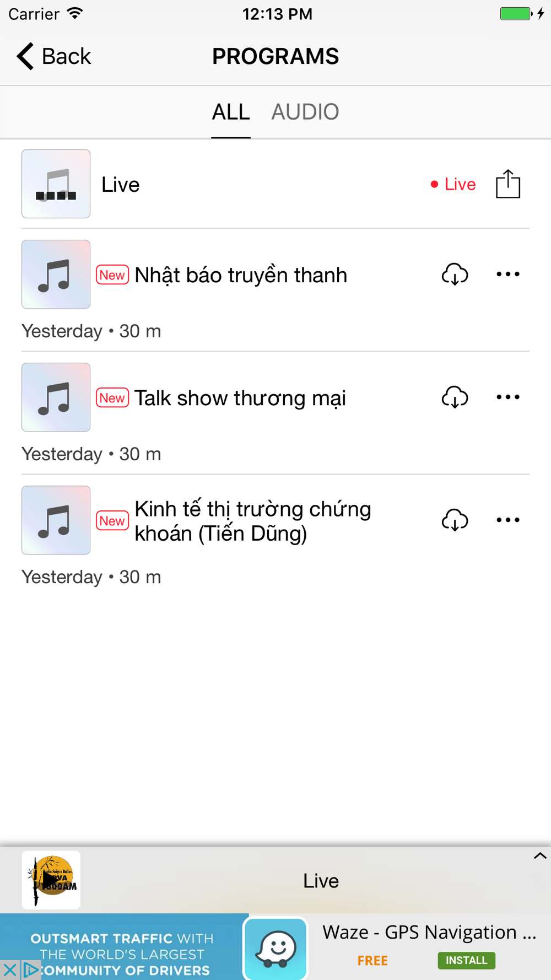
Task: Open the Live stream thumbnail
Action: (56, 184)
